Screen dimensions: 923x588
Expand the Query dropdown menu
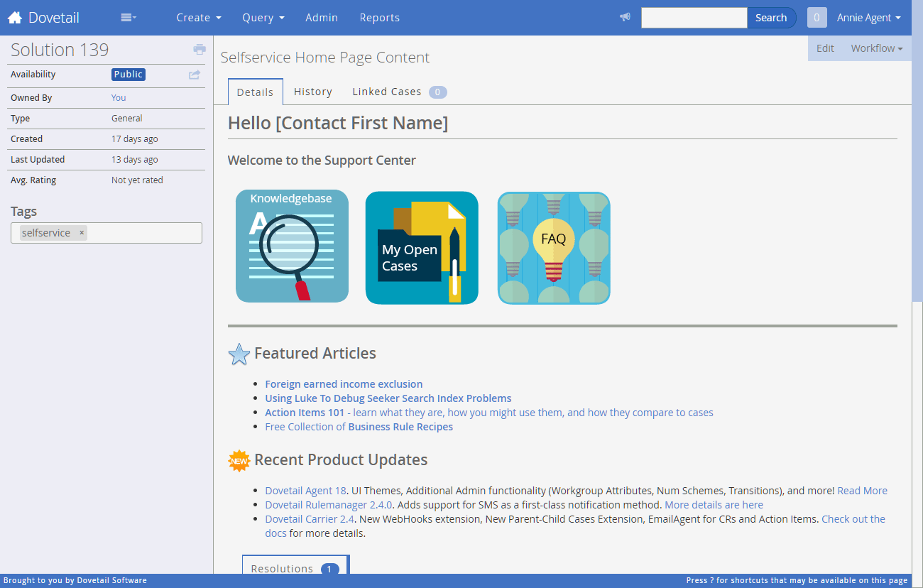pyautogui.click(x=263, y=18)
